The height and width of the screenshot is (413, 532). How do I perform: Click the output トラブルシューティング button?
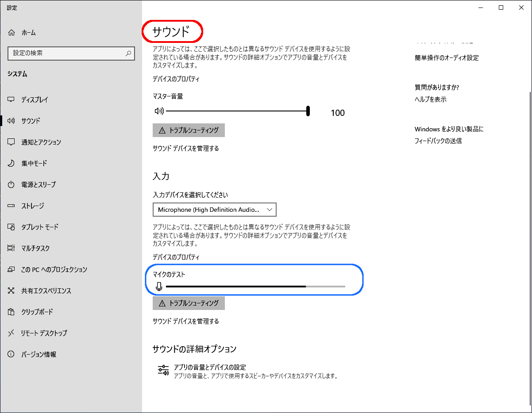189,130
